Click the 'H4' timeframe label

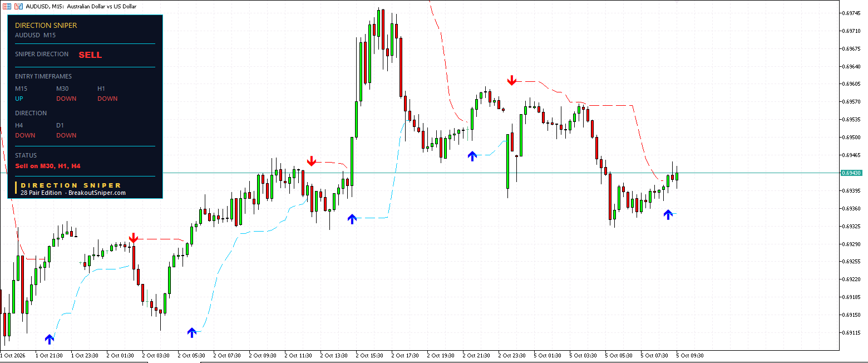[x=19, y=125]
